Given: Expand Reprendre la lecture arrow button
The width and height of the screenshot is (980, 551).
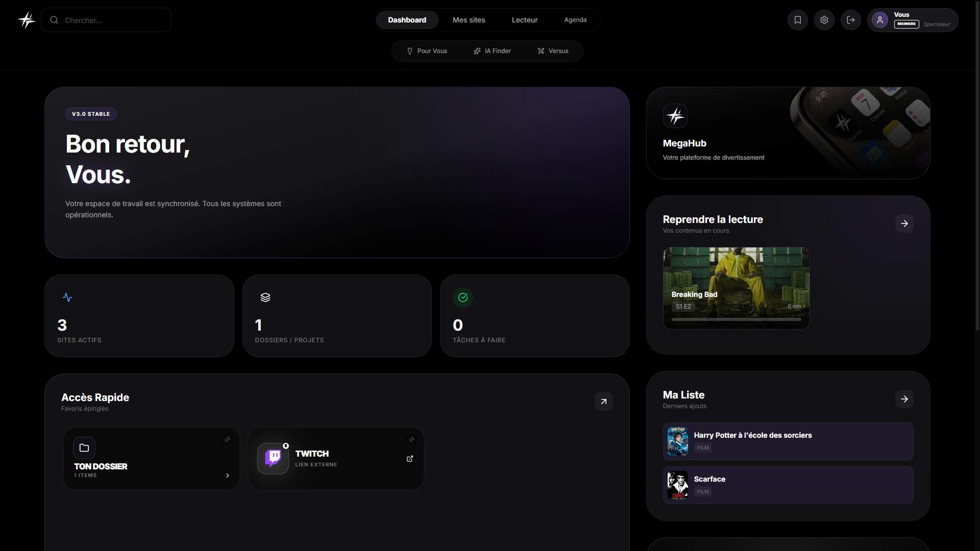Looking at the screenshot, I should (x=904, y=223).
